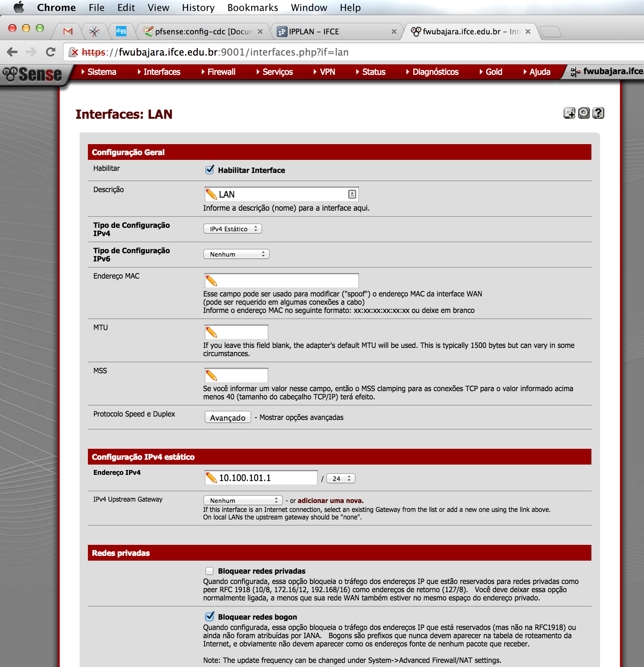Open the Gmail pinned tab
This screenshot has width=644, height=667.
68,32
